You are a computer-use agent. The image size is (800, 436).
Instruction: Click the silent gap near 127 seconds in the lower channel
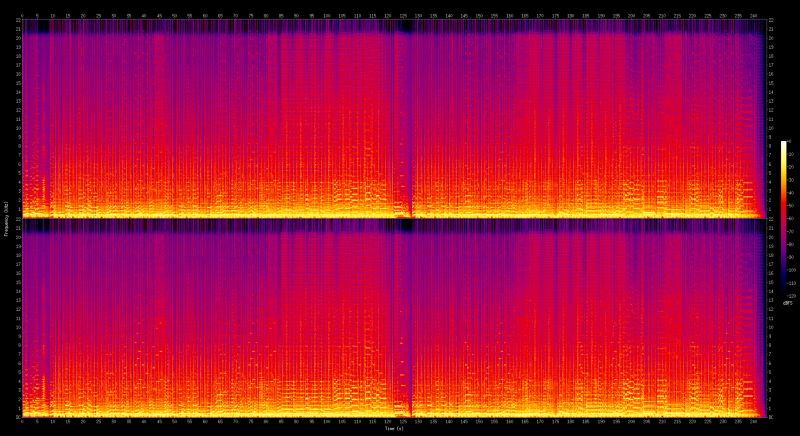pos(406,320)
